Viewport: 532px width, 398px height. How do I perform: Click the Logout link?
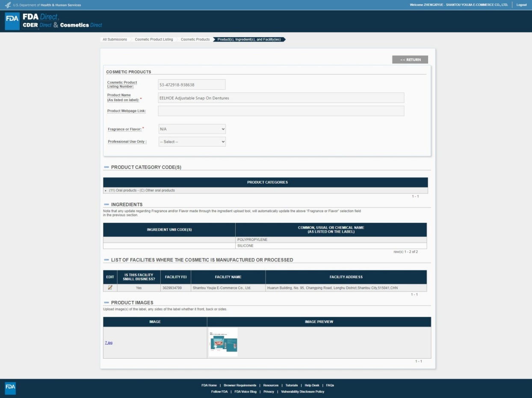pos(521,5)
